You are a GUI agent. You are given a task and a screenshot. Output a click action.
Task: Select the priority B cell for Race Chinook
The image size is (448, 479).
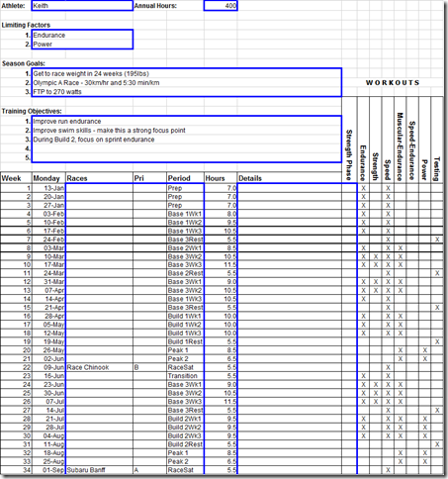(150, 367)
